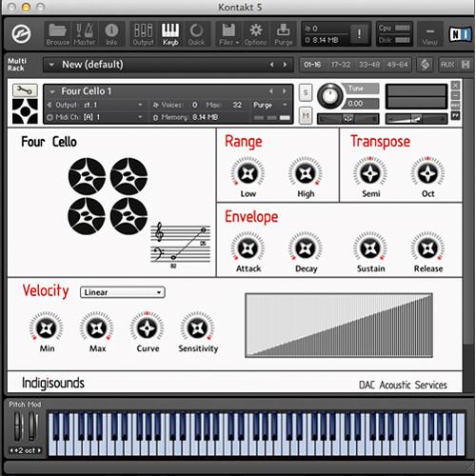This screenshot has width=476, height=476.
Task: Open the multi rack preset dropdown
Action: point(51,65)
